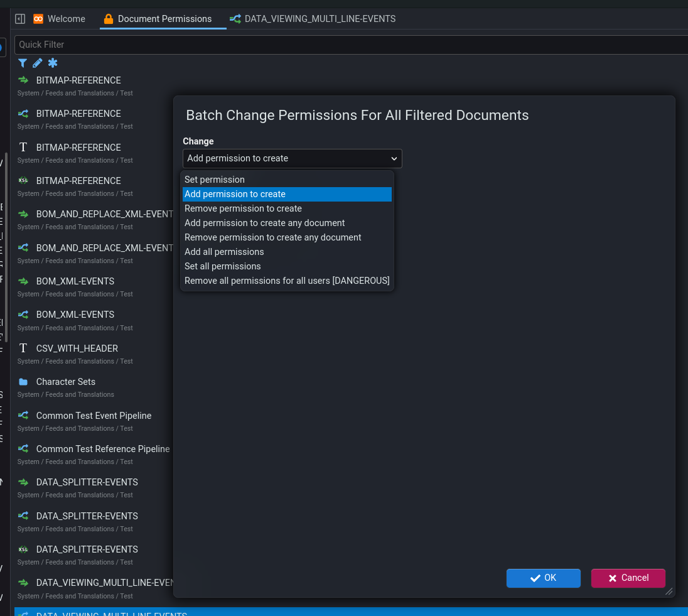Click the dialog resize handle corner
Image resolution: width=688 pixels, height=616 pixels.
point(669,591)
